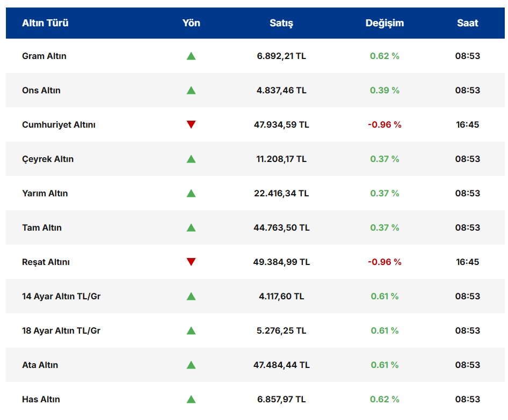508x420 pixels.
Task: Click the green up arrow for Ons Altın
Action: 191,90
